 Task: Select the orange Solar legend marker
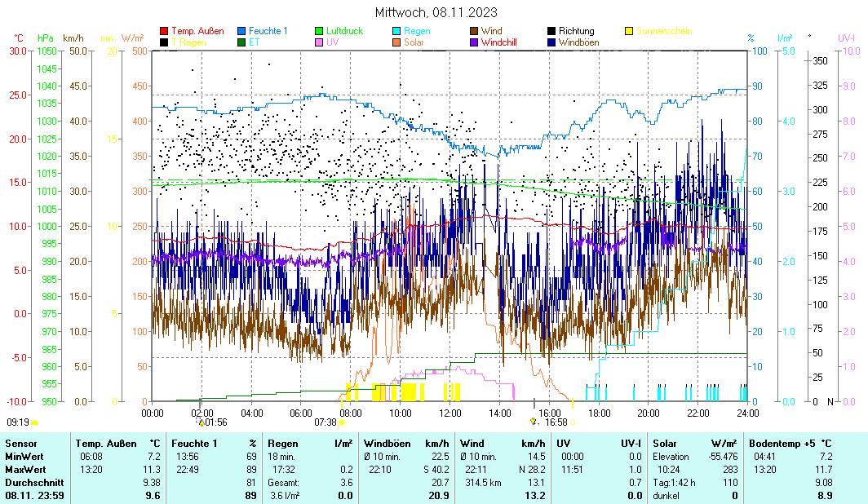click(x=397, y=42)
